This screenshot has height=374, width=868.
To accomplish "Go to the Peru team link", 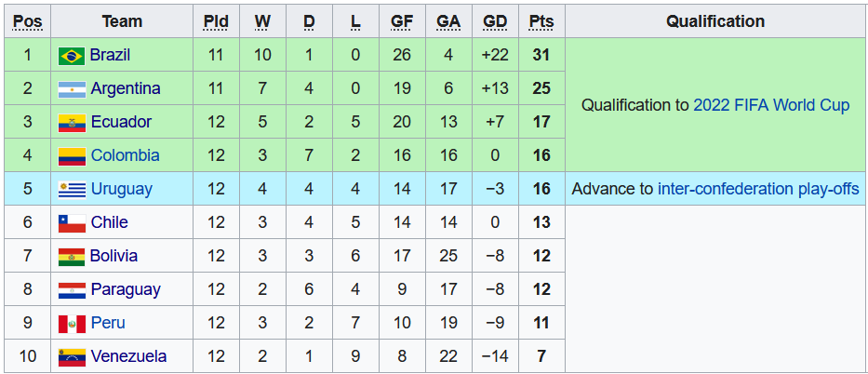I will 108,323.
